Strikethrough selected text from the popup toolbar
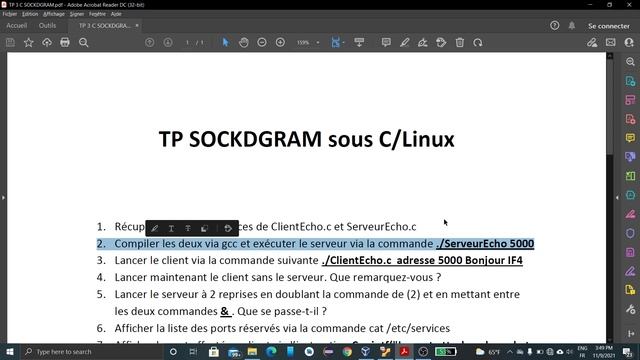The width and height of the screenshot is (640, 360). click(x=188, y=229)
